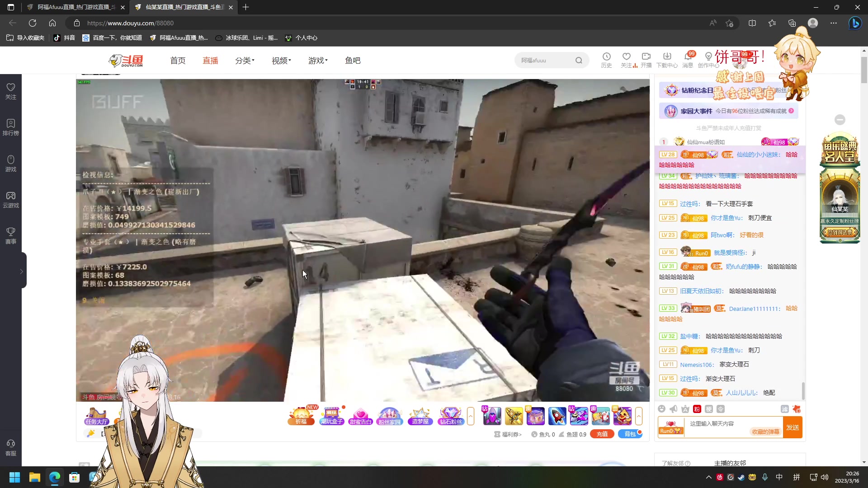Open the danmaku style crown icon
Screen dimensions: 868x488
(x=685, y=409)
